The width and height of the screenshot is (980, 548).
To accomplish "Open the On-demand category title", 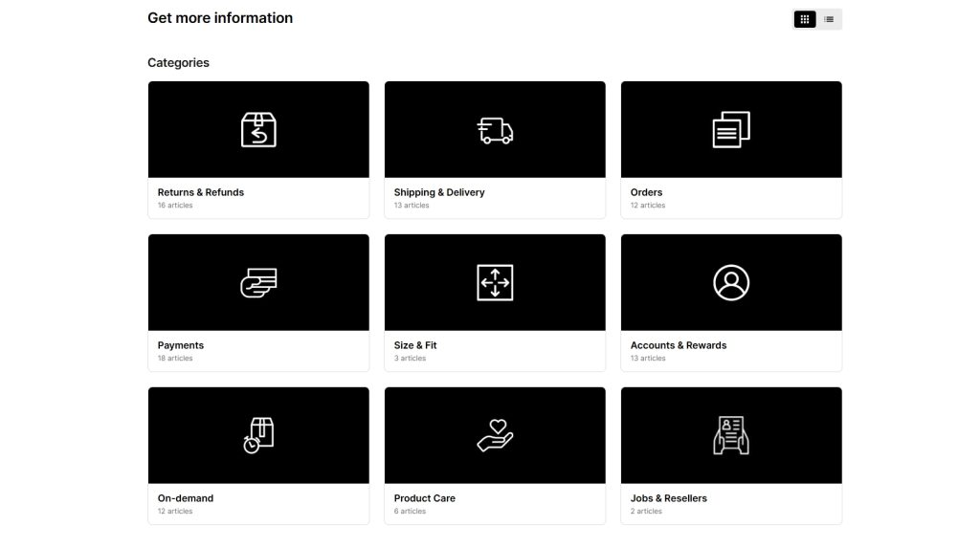I will tap(186, 498).
